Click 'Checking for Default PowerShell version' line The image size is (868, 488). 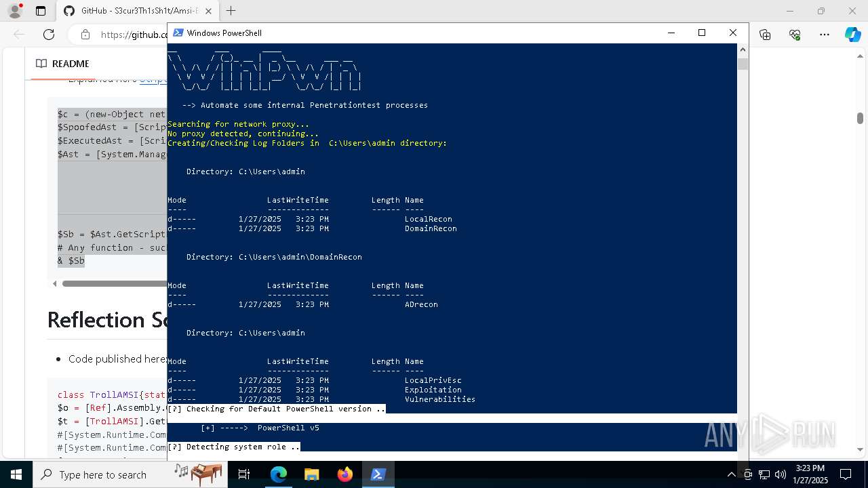277,409
